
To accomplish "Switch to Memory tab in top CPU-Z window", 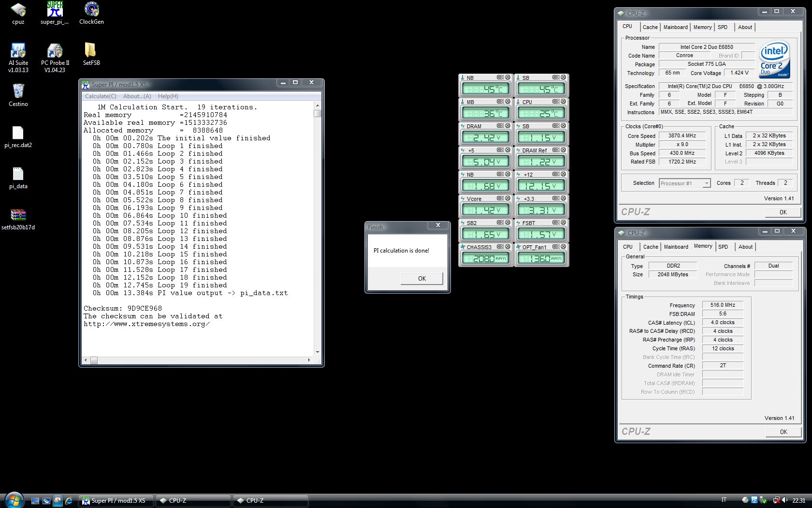I will point(702,27).
